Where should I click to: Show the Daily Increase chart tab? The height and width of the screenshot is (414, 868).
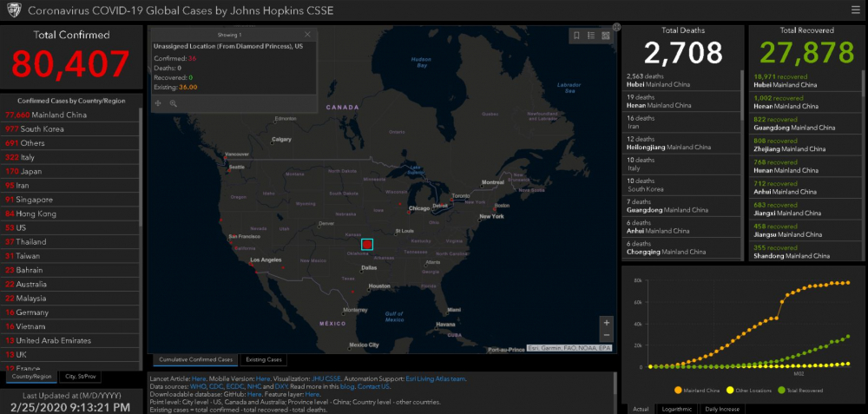(x=722, y=409)
